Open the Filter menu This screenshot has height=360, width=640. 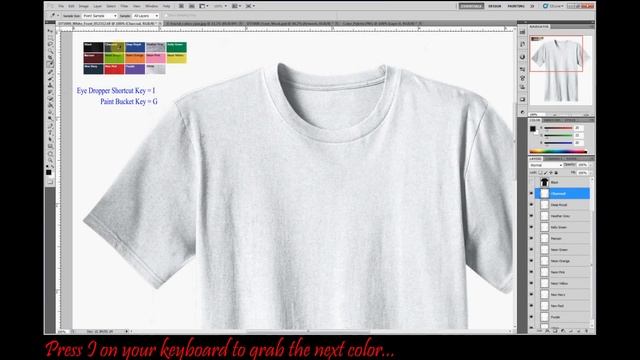(x=124, y=6)
